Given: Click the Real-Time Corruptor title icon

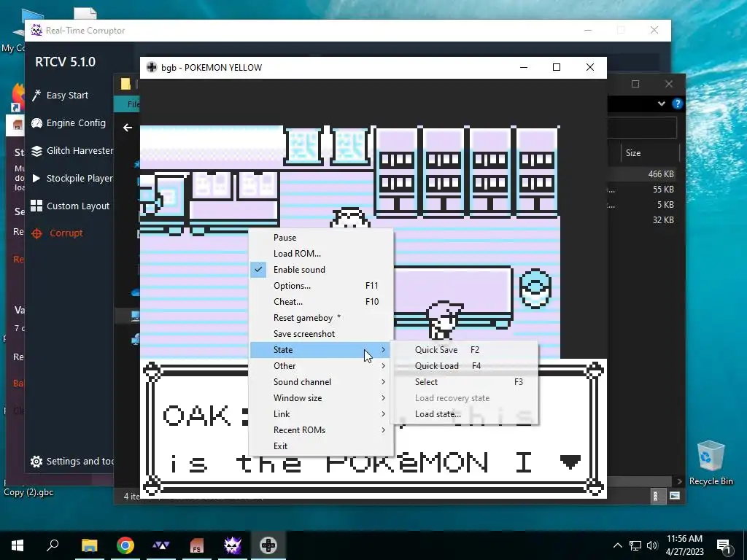Looking at the screenshot, I should 36,31.
